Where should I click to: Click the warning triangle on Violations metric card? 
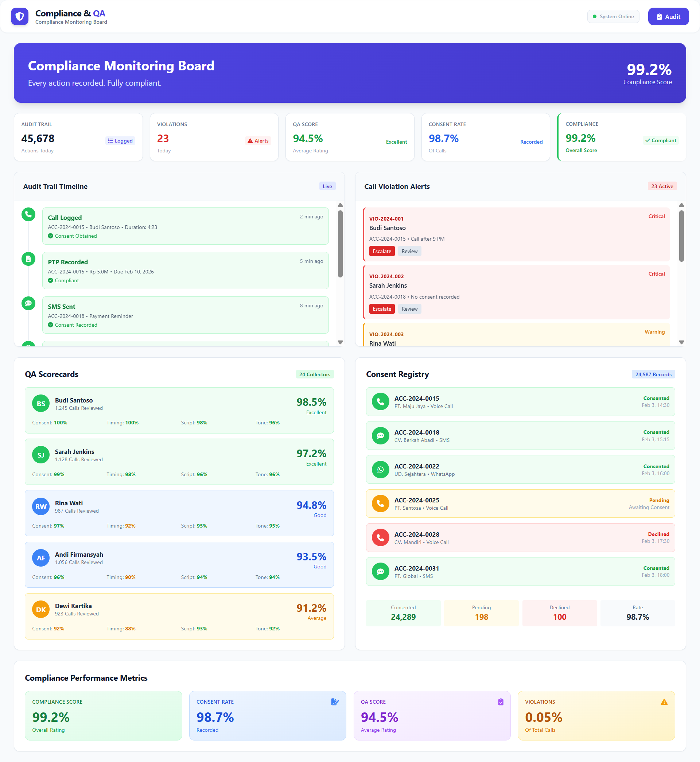(664, 702)
